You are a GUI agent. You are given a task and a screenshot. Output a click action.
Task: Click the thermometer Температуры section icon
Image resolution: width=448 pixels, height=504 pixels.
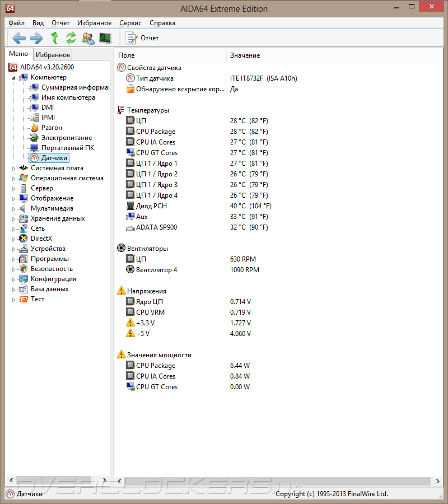click(121, 110)
